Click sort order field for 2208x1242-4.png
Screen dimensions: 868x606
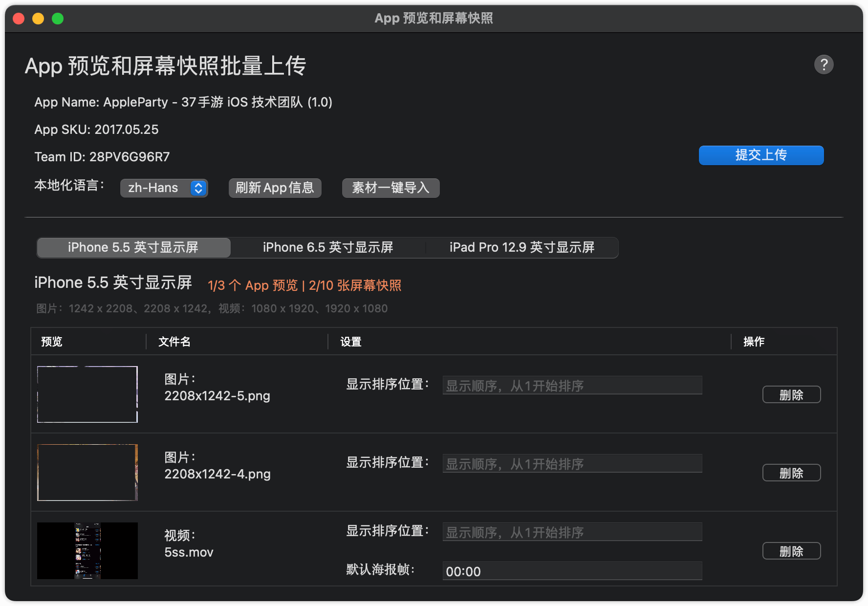point(572,463)
